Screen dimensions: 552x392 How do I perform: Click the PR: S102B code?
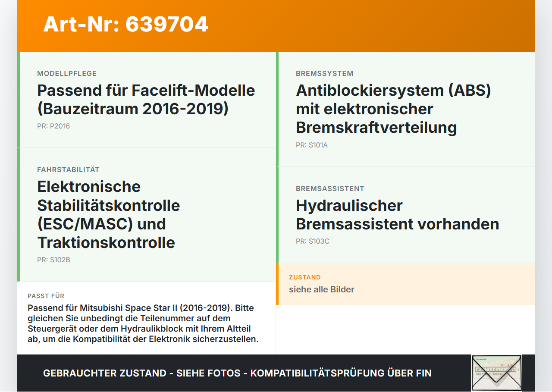pos(53,260)
